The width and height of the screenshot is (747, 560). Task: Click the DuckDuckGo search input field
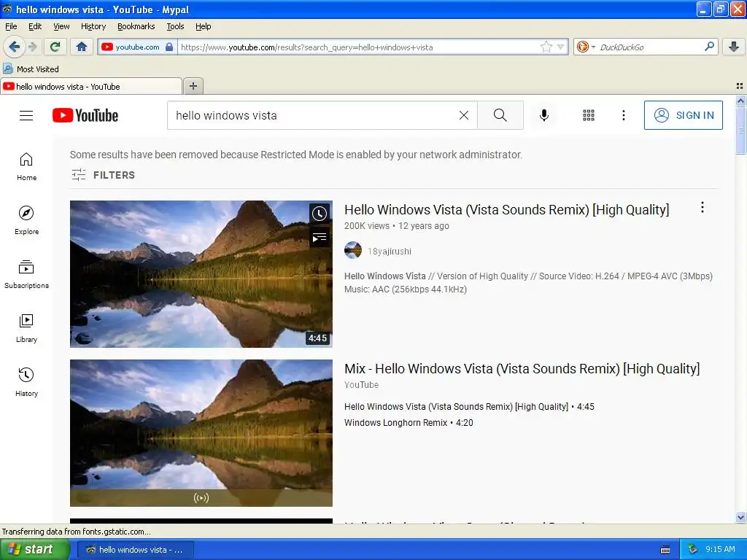pos(649,47)
